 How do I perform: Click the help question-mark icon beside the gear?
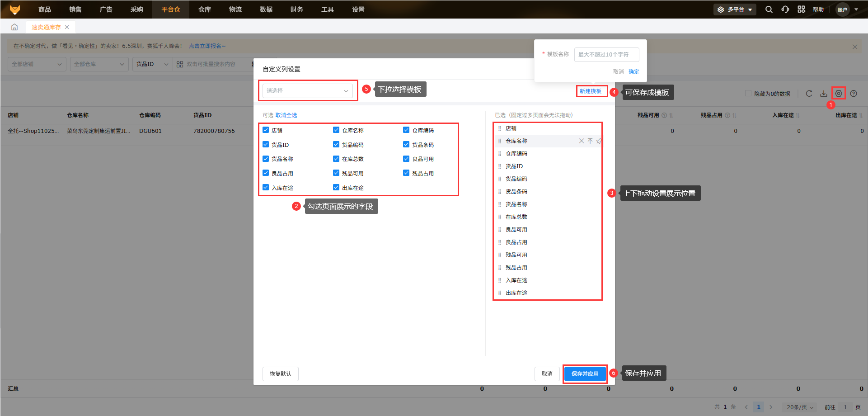tap(854, 94)
